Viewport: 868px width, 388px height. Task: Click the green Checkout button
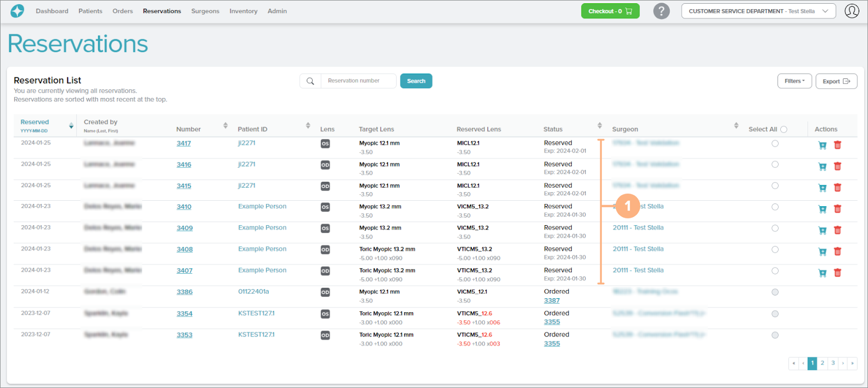click(x=610, y=11)
